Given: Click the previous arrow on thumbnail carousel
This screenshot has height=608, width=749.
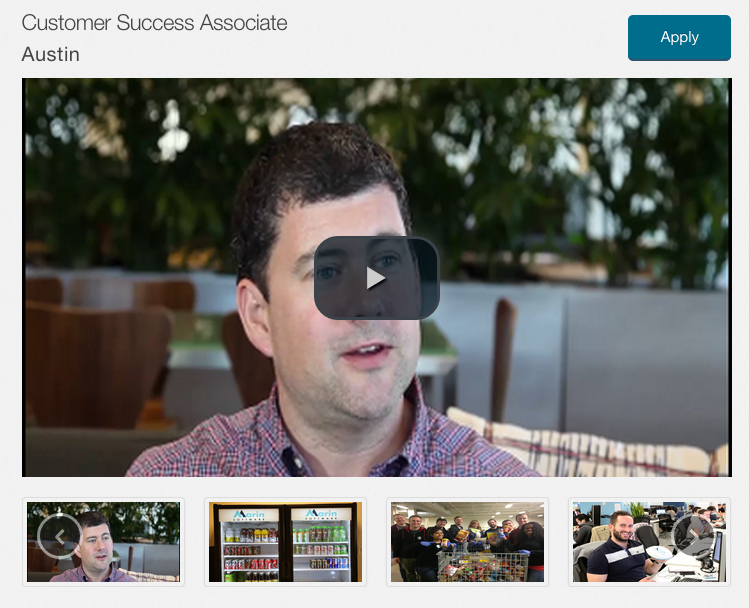Looking at the screenshot, I should pyautogui.click(x=59, y=536).
